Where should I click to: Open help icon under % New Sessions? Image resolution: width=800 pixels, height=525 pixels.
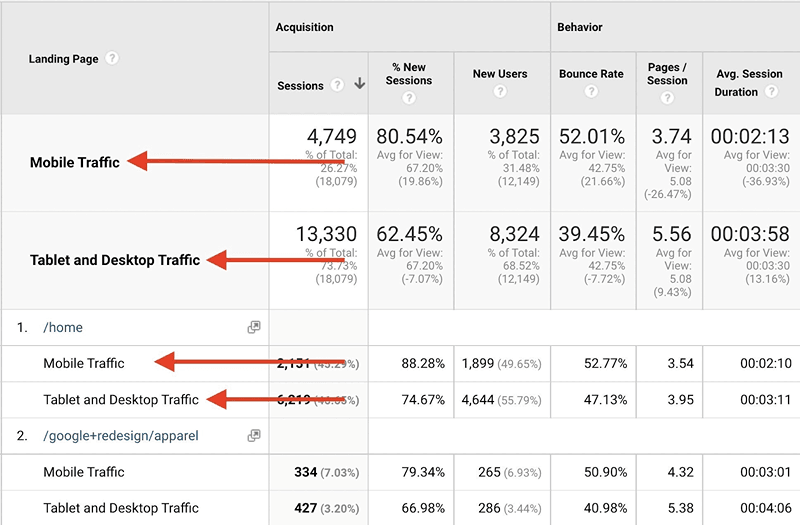[x=408, y=98]
